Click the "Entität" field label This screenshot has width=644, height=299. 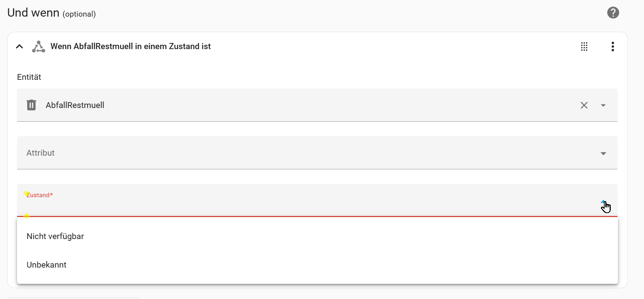click(x=29, y=77)
